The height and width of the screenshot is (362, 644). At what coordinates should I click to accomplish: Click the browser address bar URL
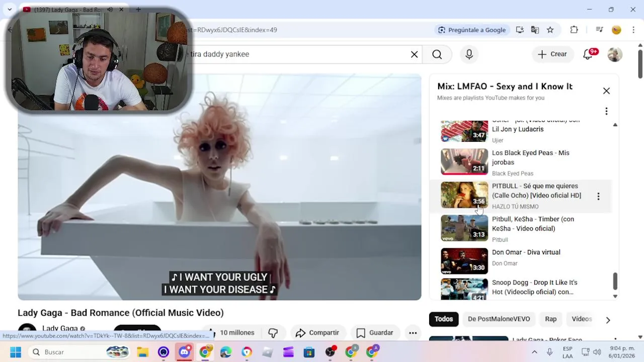pos(231,30)
